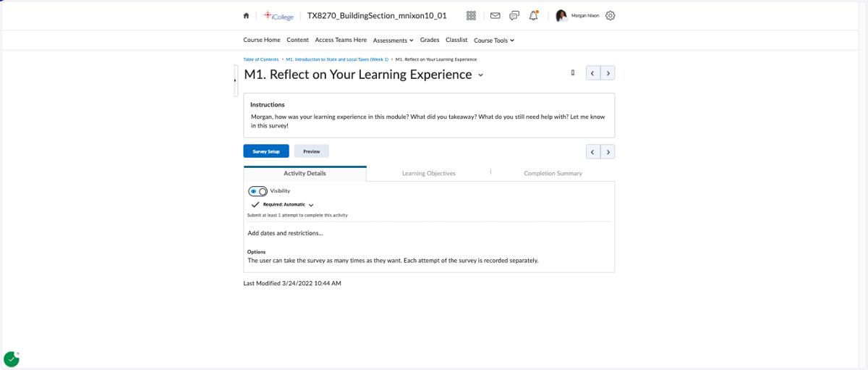Click the bookmark icon beside the title
Image resolution: width=868 pixels, height=370 pixels.
point(573,72)
